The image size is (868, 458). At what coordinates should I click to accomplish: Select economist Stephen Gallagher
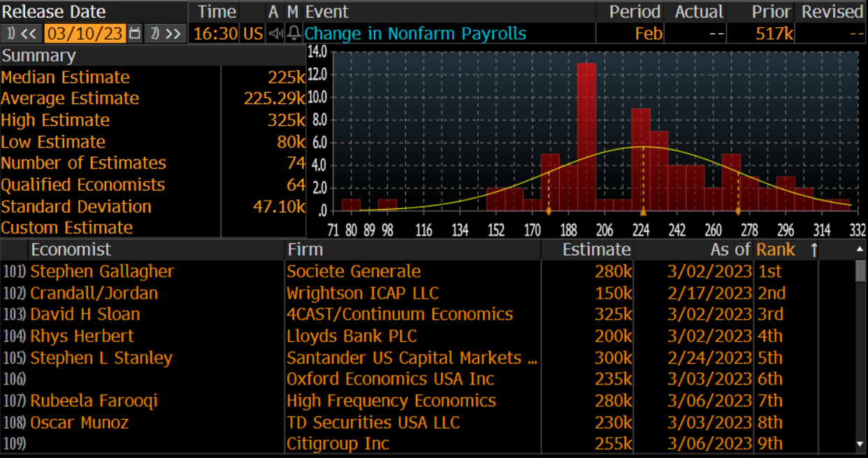click(x=102, y=271)
